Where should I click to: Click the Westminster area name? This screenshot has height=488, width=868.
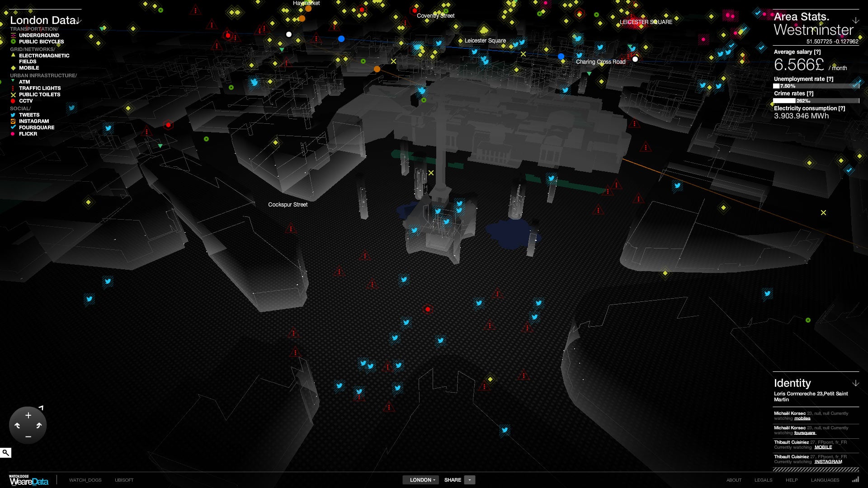[813, 30]
